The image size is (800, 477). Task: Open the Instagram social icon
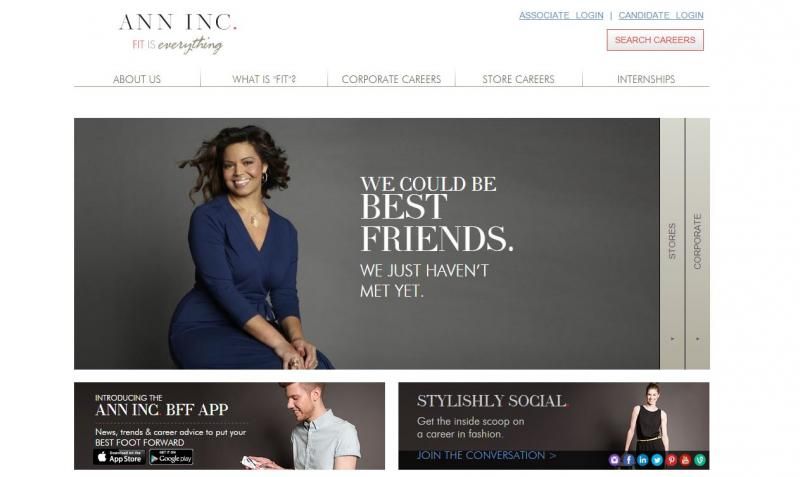coord(614,460)
